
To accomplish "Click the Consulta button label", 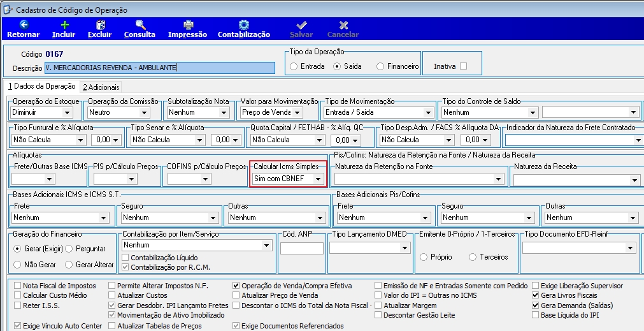I will (140, 34).
